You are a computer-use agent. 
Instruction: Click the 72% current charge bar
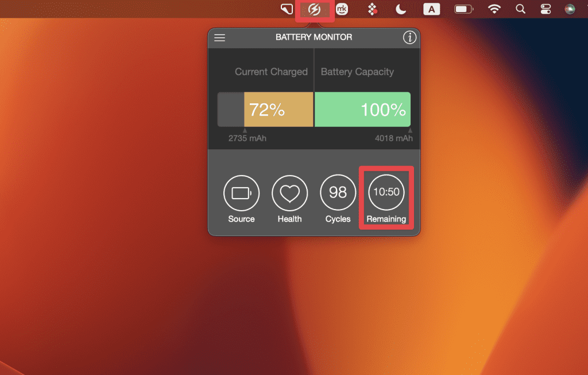pyautogui.click(x=278, y=110)
